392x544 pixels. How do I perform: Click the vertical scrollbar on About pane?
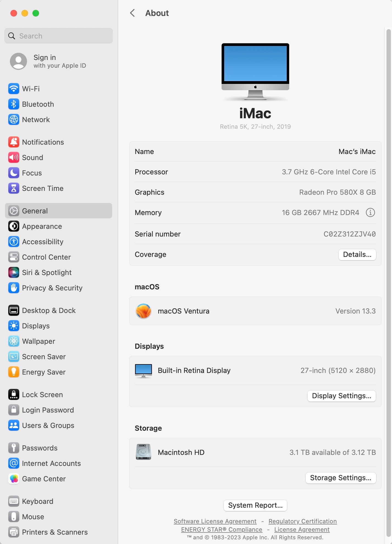click(388, 283)
